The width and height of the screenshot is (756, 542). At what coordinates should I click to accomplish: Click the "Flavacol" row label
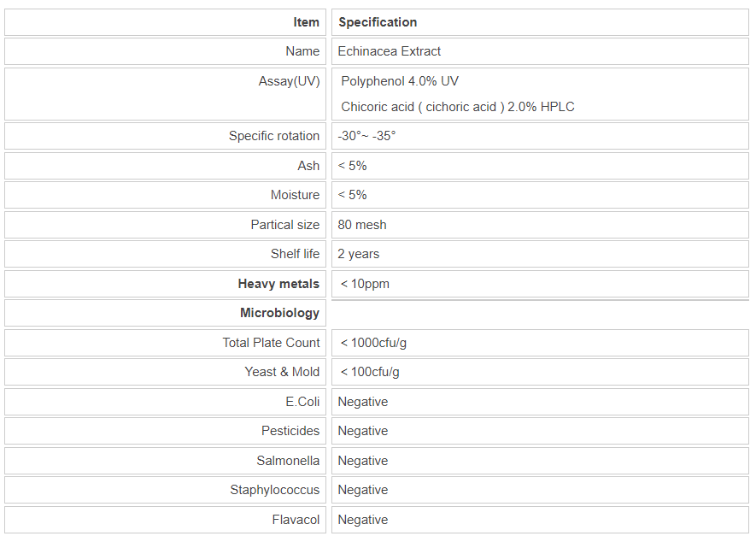click(296, 520)
